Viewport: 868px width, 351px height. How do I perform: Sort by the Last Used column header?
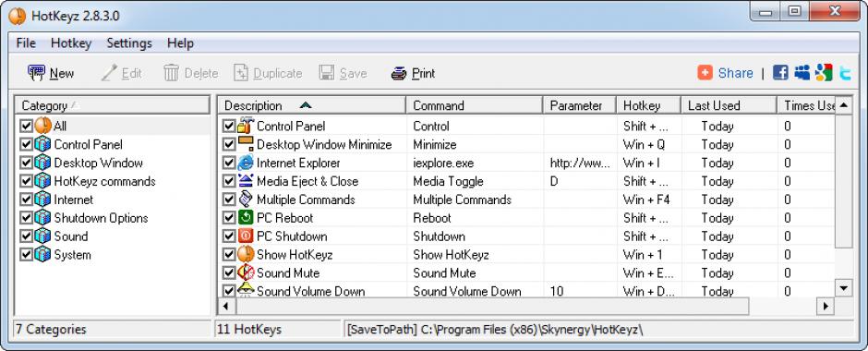tap(729, 105)
